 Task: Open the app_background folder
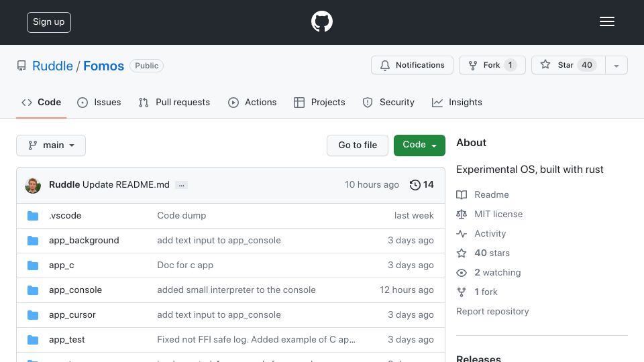84,240
